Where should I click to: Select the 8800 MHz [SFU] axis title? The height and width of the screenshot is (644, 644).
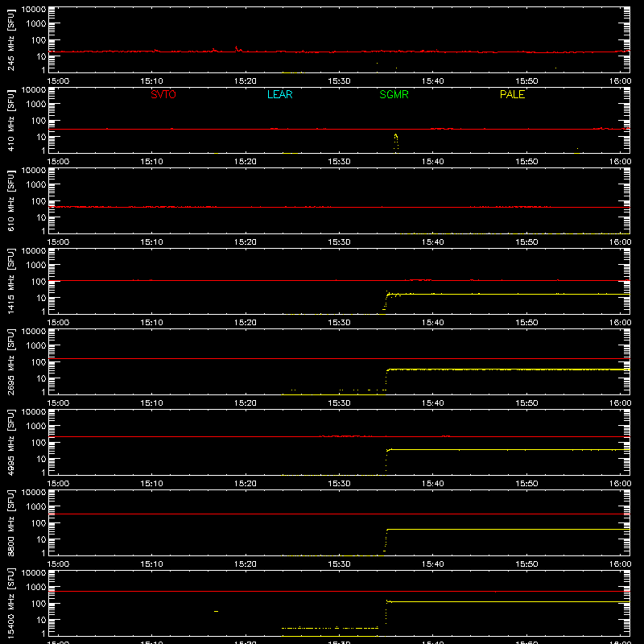point(11,522)
